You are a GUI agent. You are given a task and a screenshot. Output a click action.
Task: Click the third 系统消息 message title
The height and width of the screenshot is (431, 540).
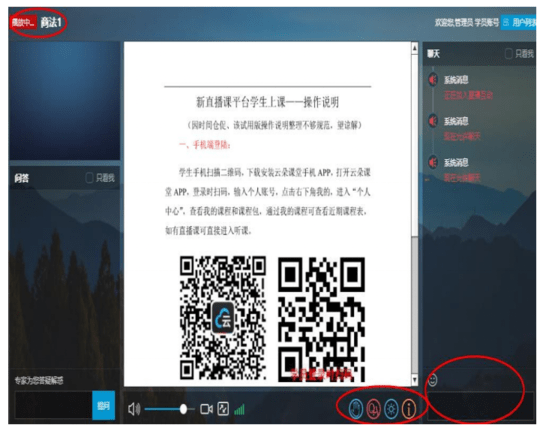click(456, 162)
